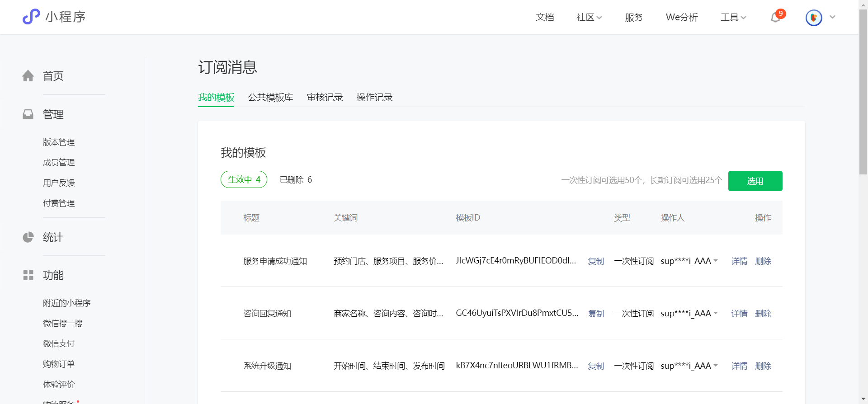Open the 社区 dropdown menu

point(589,17)
